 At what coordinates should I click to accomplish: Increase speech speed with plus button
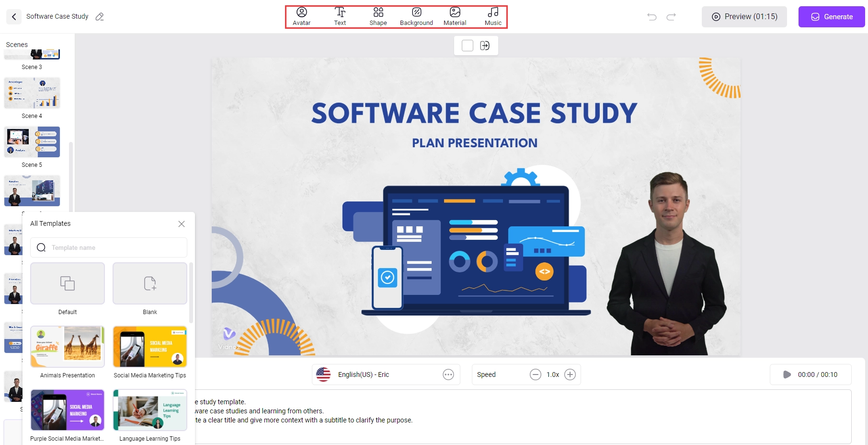[570, 375]
